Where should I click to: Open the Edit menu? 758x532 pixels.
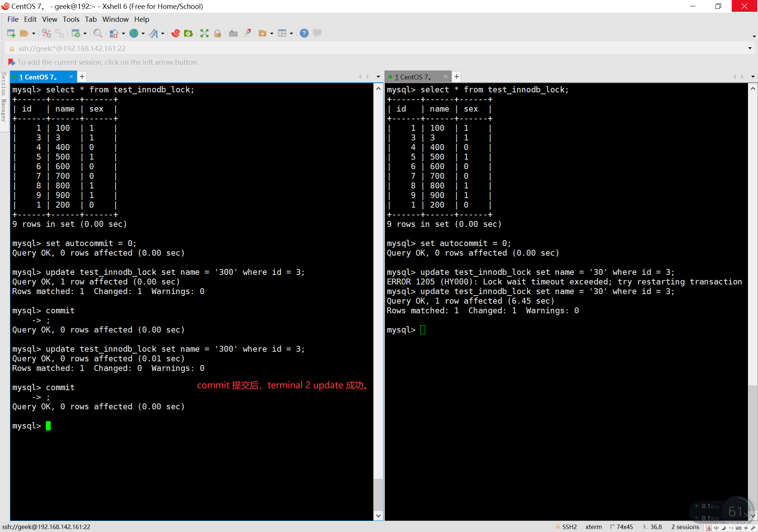[x=30, y=19]
